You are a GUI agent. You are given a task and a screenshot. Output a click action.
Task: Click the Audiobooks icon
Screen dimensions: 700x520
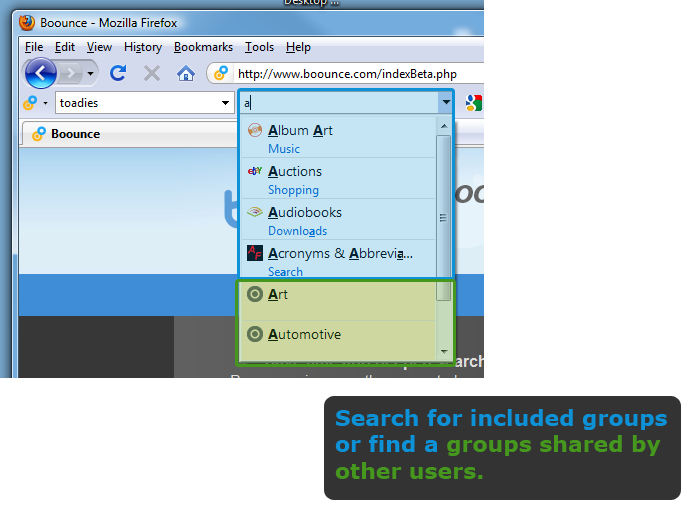tap(255, 212)
